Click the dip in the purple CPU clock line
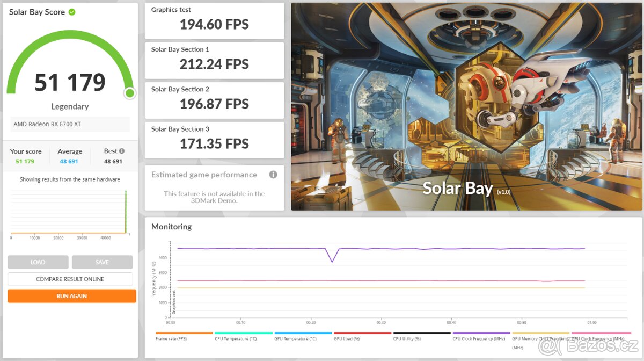Screen dimensions: 644x361 pos(332,261)
